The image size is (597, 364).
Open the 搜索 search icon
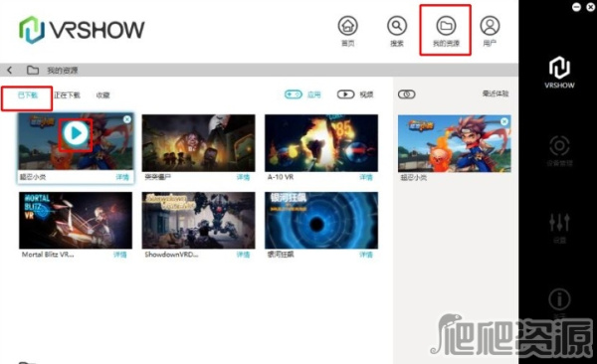(397, 26)
